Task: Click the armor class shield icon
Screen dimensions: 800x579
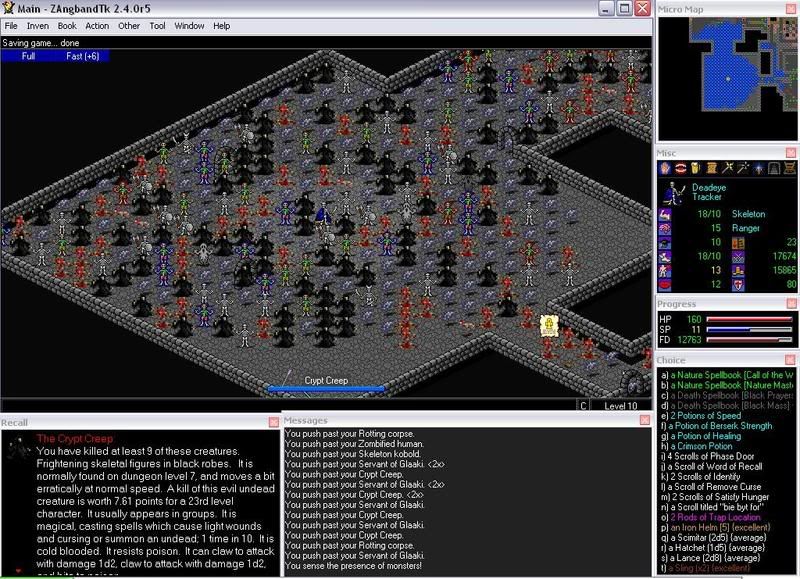Action: 738,285
